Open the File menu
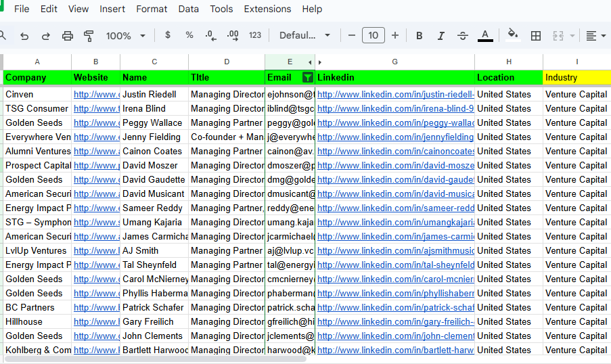 click(x=22, y=9)
